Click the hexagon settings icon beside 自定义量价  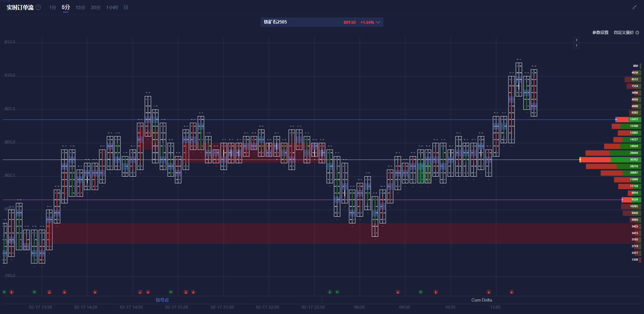click(x=637, y=33)
